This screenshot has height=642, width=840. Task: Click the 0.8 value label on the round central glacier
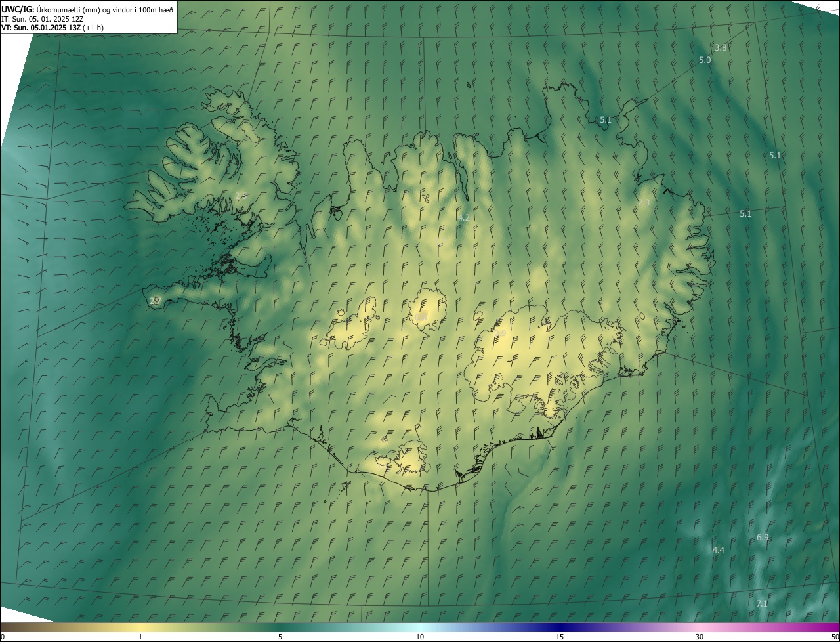pos(421,317)
